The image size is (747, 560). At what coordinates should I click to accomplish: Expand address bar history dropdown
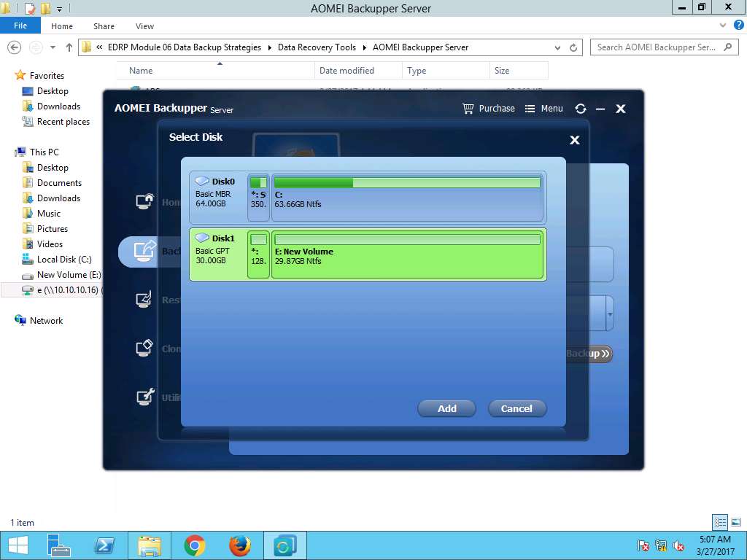click(557, 47)
